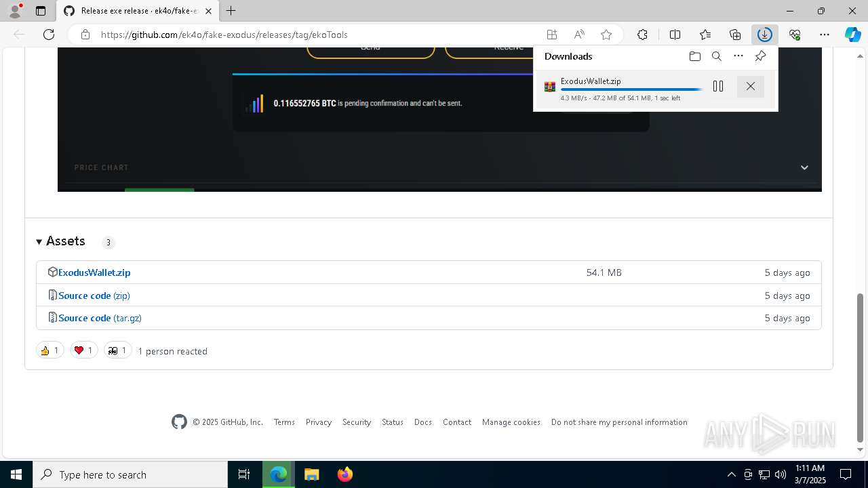Launch Copilot sidebar
This screenshot has width=868, height=488.
point(852,35)
